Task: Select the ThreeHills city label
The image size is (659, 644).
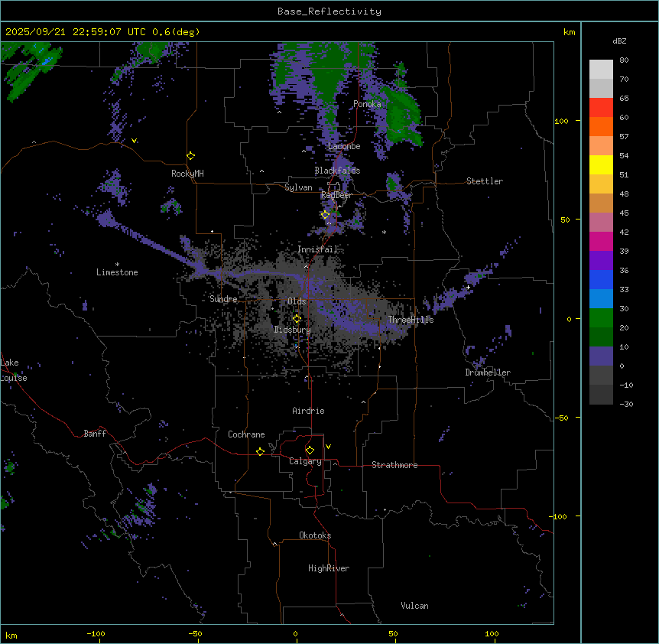Action: [x=411, y=320]
